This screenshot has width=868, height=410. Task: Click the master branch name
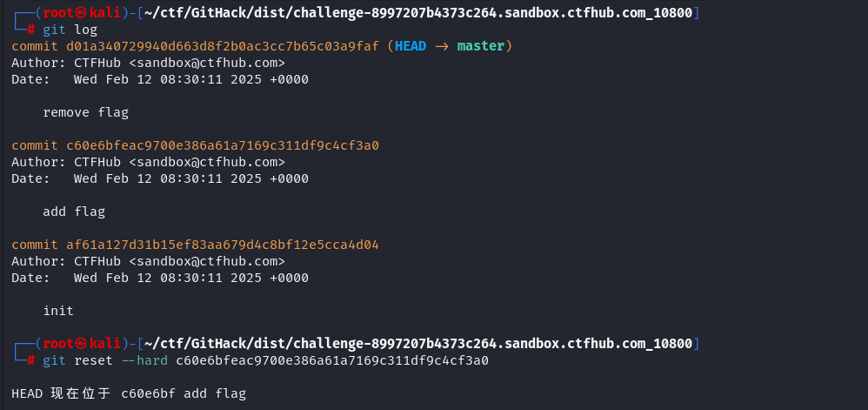tap(481, 46)
